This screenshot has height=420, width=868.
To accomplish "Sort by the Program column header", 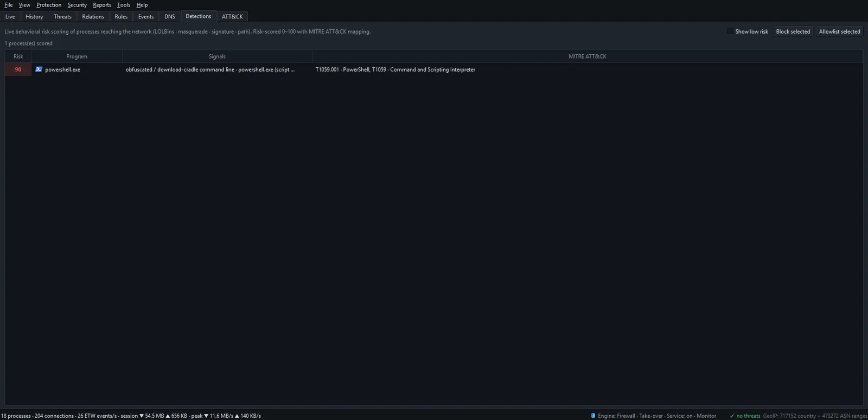I will coord(77,56).
